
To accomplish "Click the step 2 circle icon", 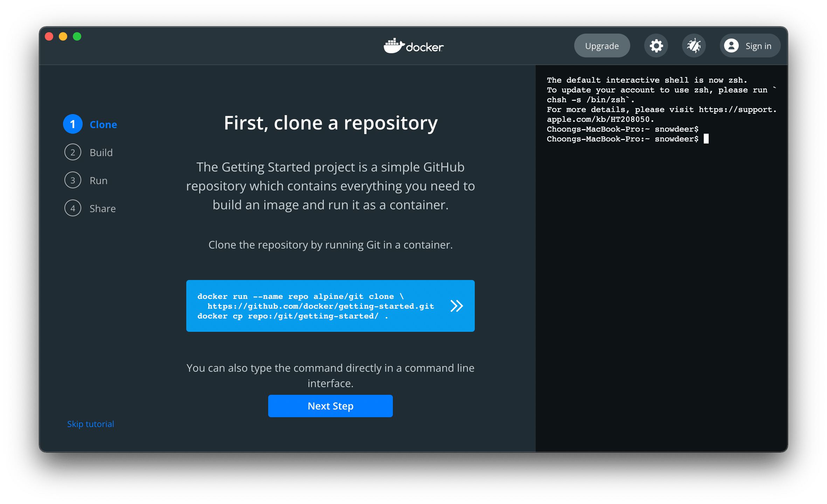I will point(73,152).
